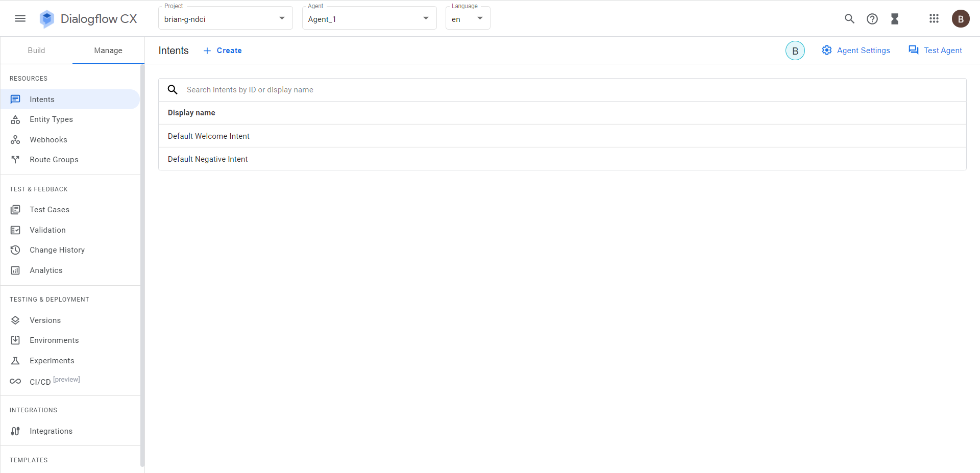Screen dimensions: 980x473
Task: Click the Entity Types icon
Action: [15, 119]
